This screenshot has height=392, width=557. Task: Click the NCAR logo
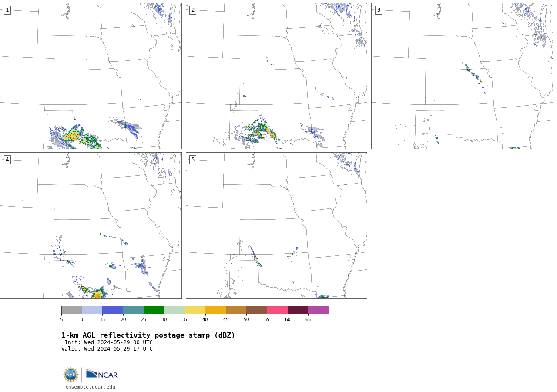click(x=102, y=374)
